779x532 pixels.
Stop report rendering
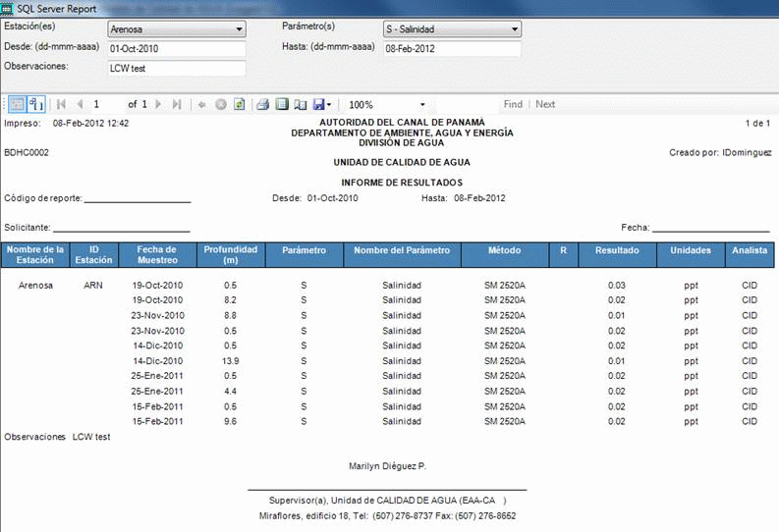click(x=221, y=104)
